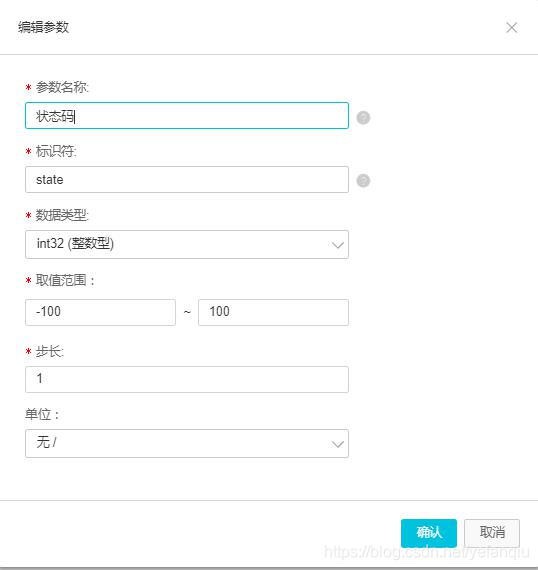Open the int32 (整数型) data type dropdown
538x570 pixels.
187,244
